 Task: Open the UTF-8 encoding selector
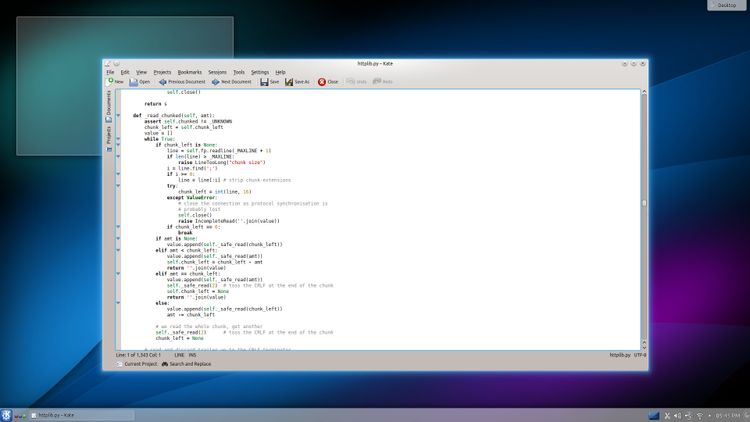(x=639, y=354)
